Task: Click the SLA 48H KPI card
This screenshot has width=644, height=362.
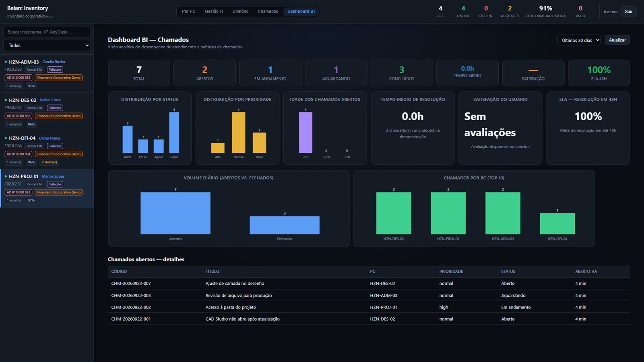Action: click(599, 73)
